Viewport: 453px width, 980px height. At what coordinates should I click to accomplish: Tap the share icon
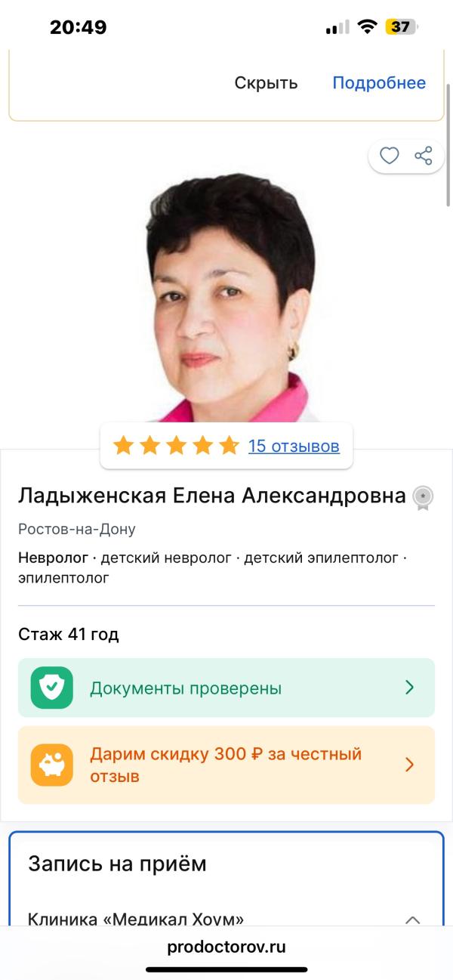click(x=424, y=156)
